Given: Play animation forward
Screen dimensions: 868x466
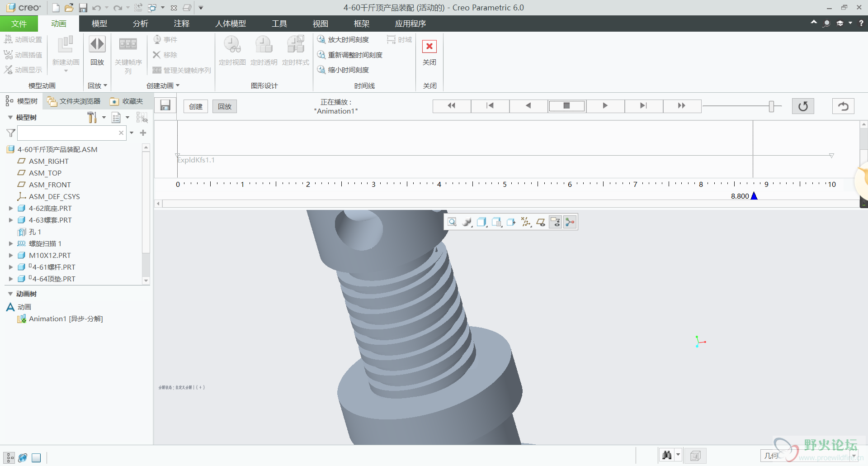Looking at the screenshot, I should (x=605, y=106).
